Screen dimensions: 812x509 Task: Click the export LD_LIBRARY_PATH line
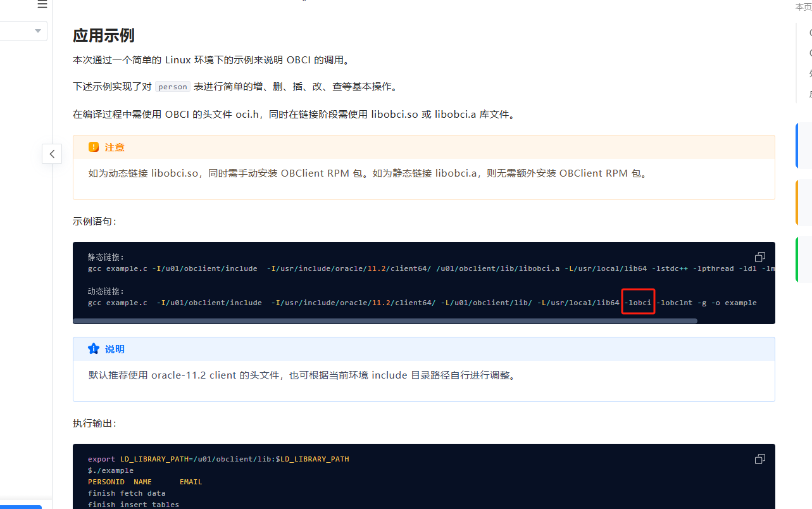pos(218,459)
